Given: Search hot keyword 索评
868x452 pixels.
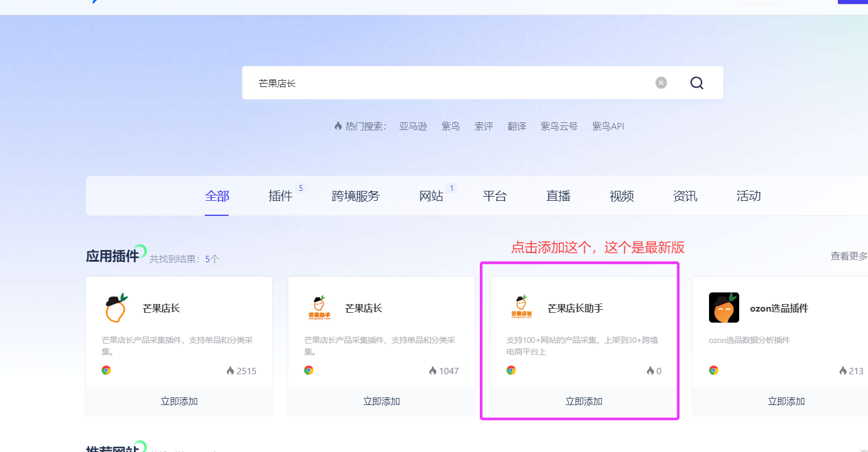Looking at the screenshot, I should [x=484, y=126].
